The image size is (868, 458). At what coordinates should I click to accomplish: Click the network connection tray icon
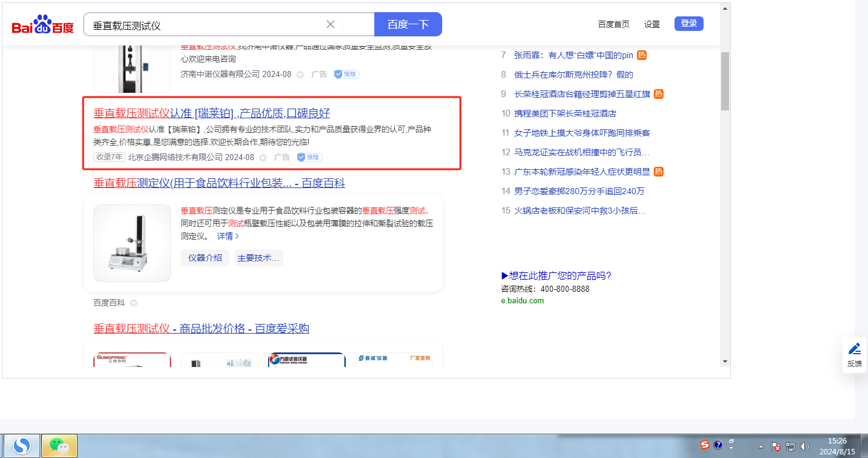click(x=790, y=447)
